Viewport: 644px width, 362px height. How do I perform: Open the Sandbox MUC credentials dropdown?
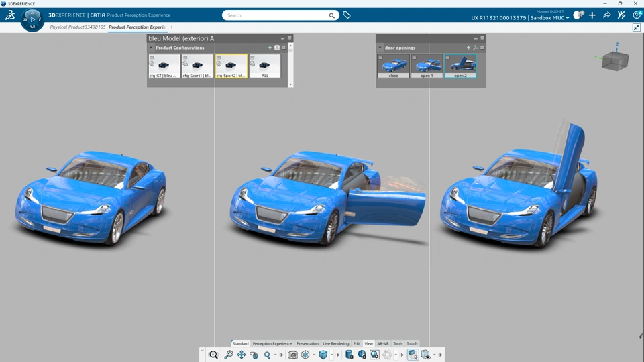[x=568, y=18]
